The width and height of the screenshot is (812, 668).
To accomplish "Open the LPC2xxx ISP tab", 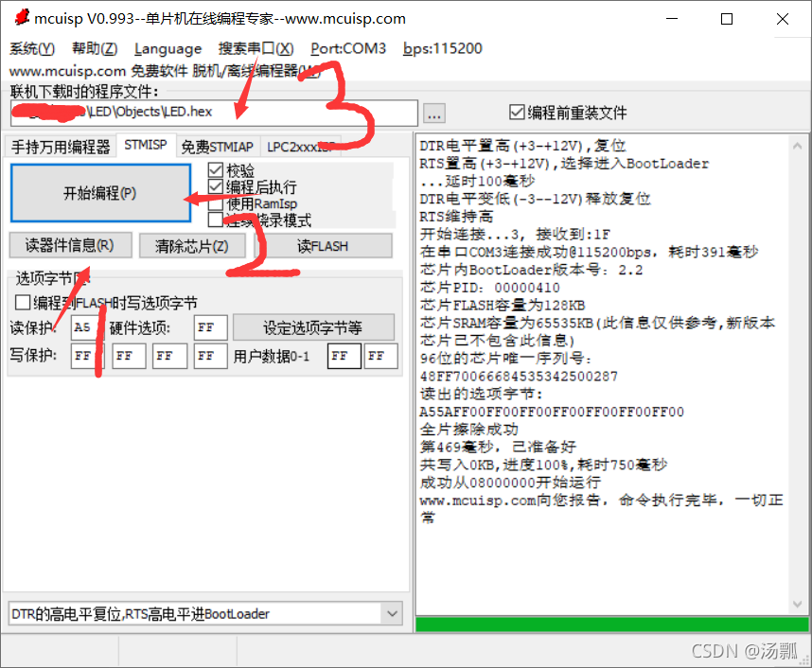I will pos(300,147).
